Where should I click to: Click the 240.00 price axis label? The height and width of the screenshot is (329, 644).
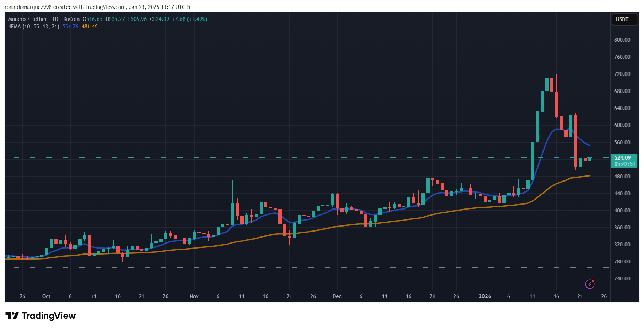point(622,279)
